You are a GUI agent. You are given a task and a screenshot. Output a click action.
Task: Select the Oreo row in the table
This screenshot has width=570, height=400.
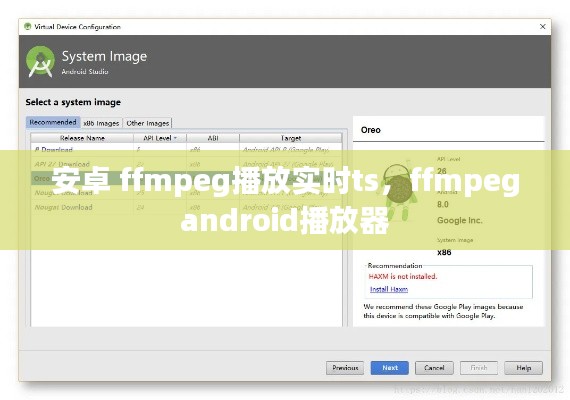click(x=186, y=179)
